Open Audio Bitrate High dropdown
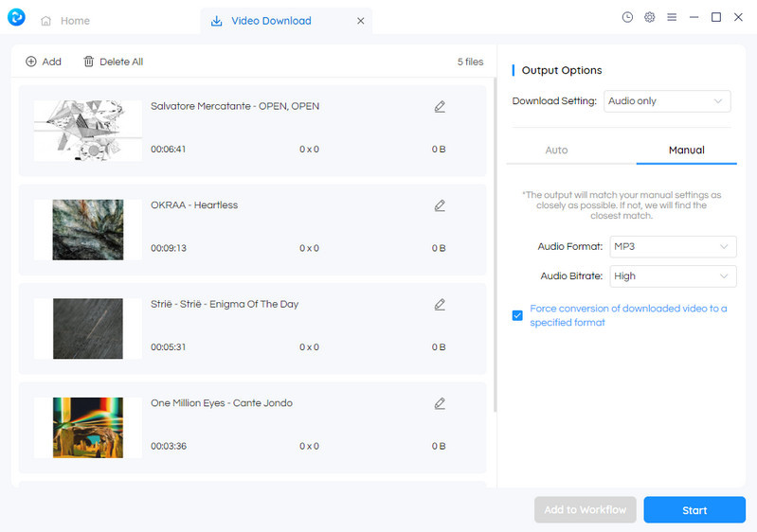This screenshot has width=757, height=532. (673, 276)
